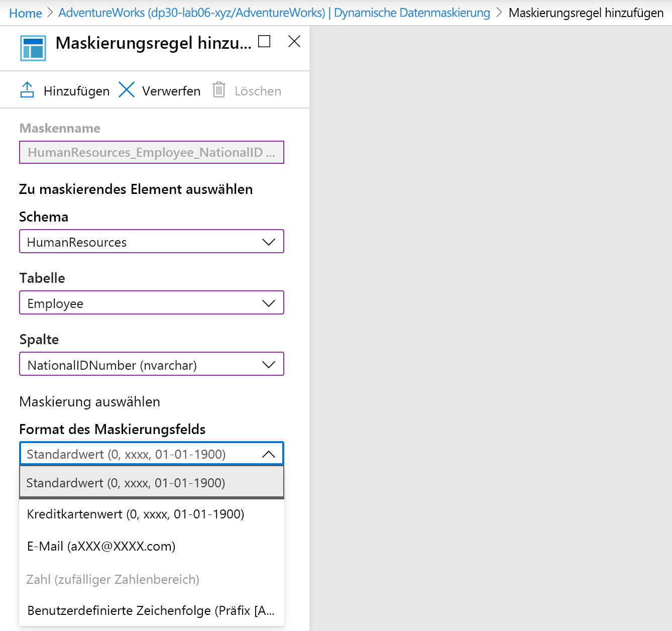672x631 pixels.
Task: Expand the Schema dropdown showing HumanResources
Action: [151, 242]
